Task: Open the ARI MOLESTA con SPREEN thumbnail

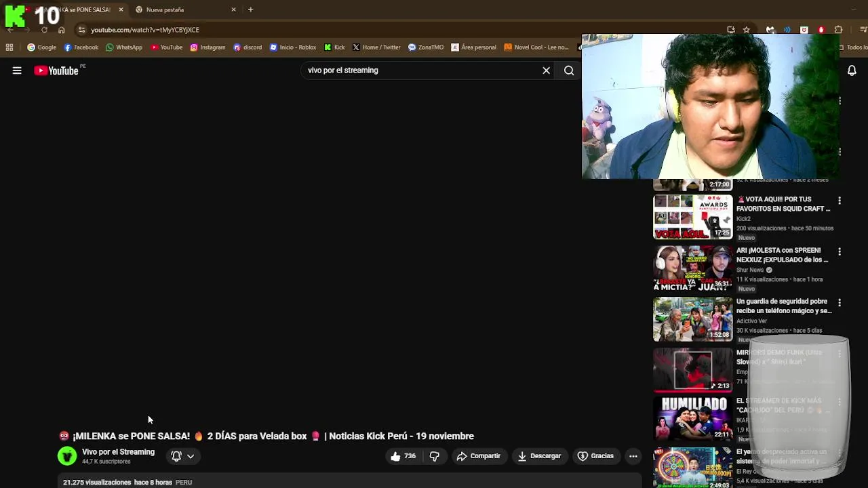Action: point(692,268)
